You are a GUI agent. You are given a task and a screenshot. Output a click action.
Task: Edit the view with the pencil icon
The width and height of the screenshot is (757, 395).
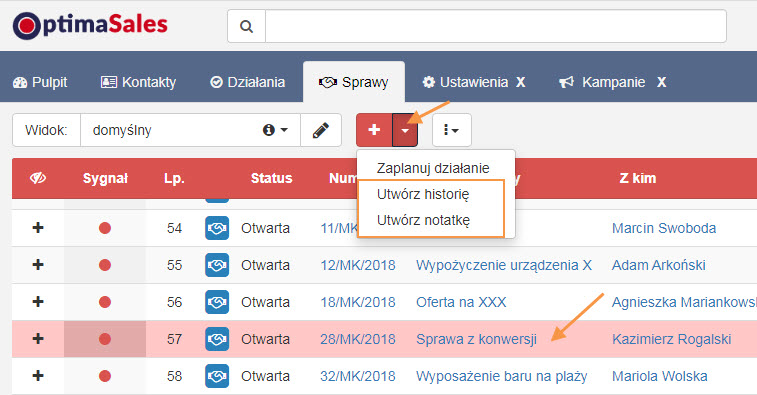point(321,130)
